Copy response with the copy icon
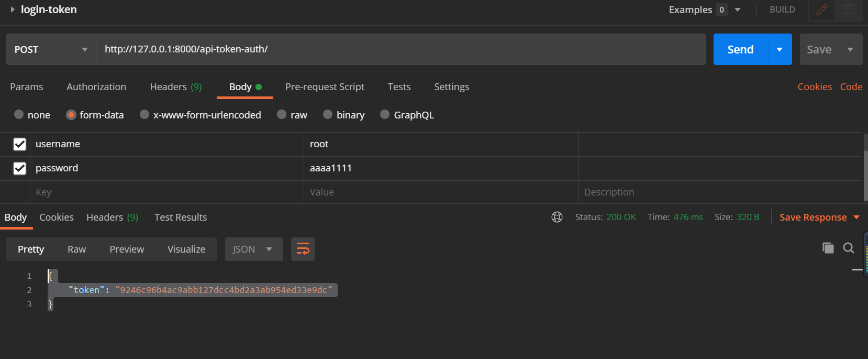The image size is (868, 359). click(828, 248)
